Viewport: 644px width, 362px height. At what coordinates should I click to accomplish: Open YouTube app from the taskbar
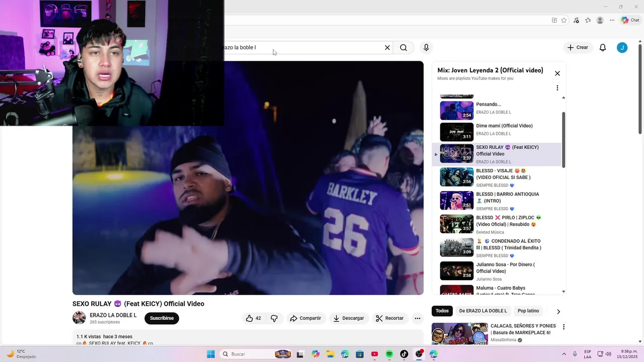[374, 354]
